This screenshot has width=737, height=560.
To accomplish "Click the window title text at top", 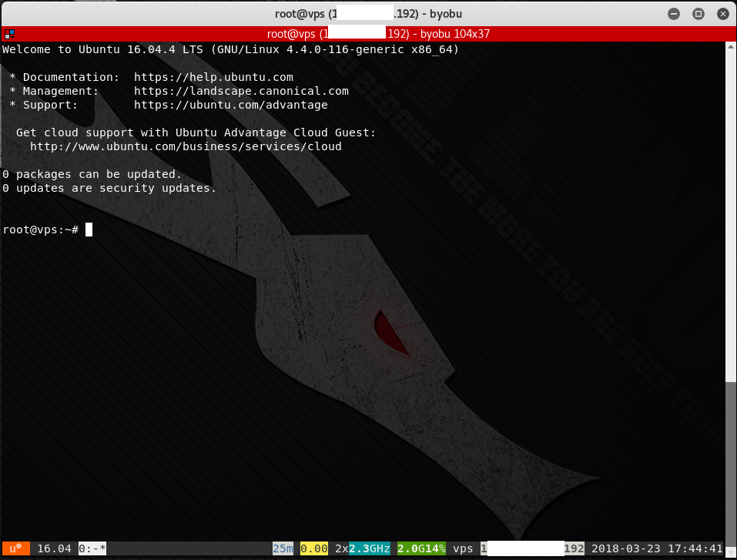I will (368, 14).
